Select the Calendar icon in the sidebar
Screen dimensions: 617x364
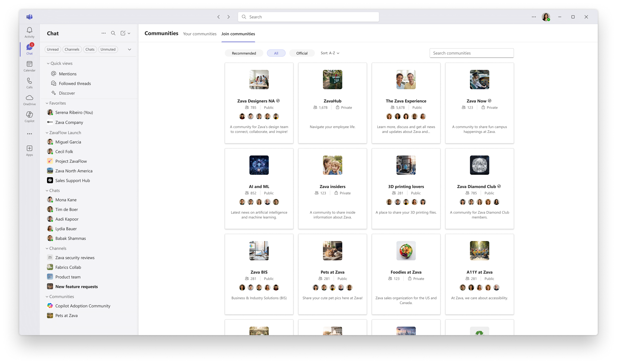(29, 66)
